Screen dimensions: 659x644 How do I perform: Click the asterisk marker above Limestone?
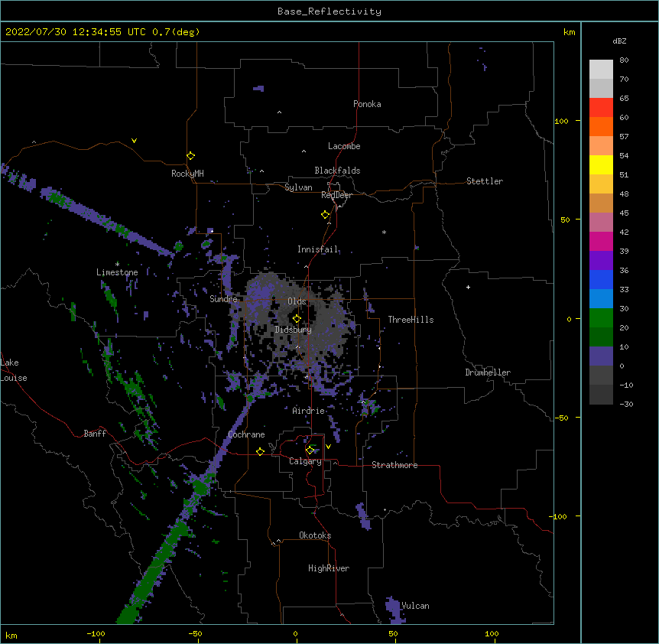tap(117, 264)
